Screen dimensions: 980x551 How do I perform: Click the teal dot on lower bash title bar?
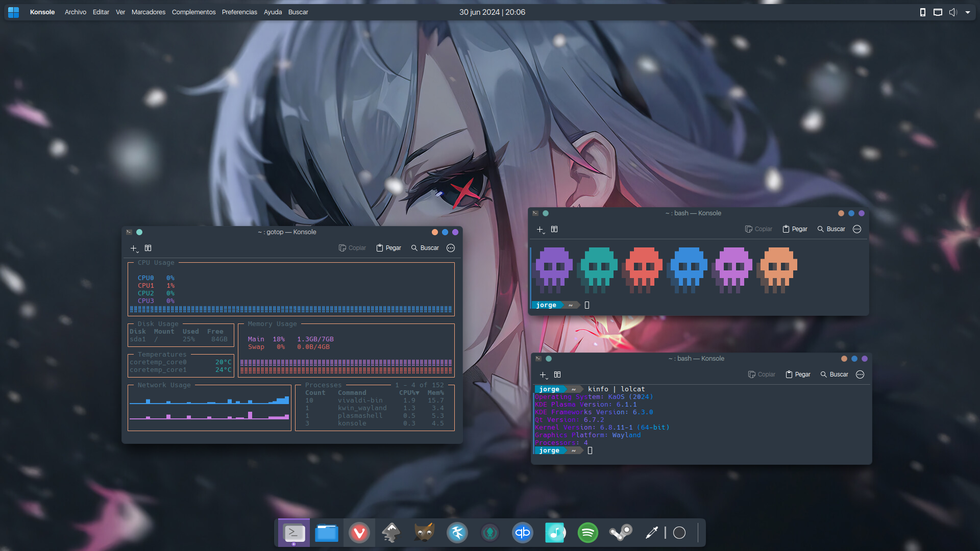click(x=549, y=359)
